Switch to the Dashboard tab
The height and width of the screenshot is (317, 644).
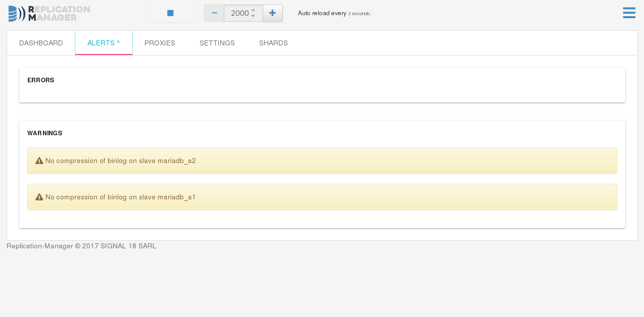[x=41, y=43]
